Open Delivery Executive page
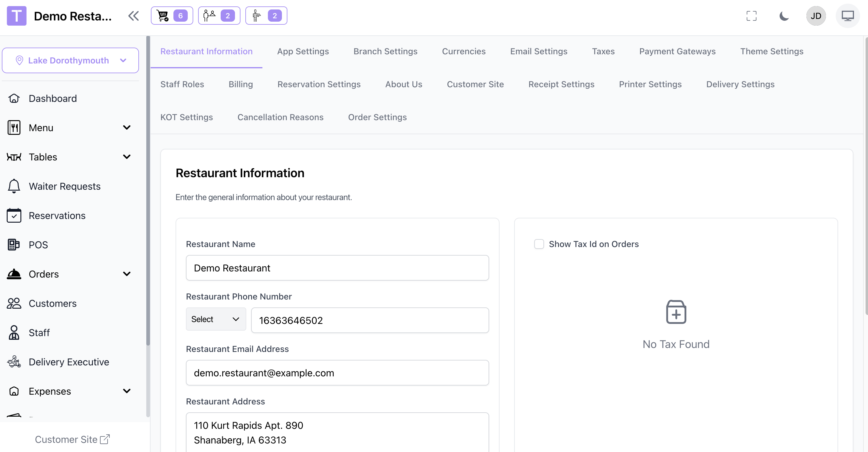868x452 pixels. tap(69, 362)
